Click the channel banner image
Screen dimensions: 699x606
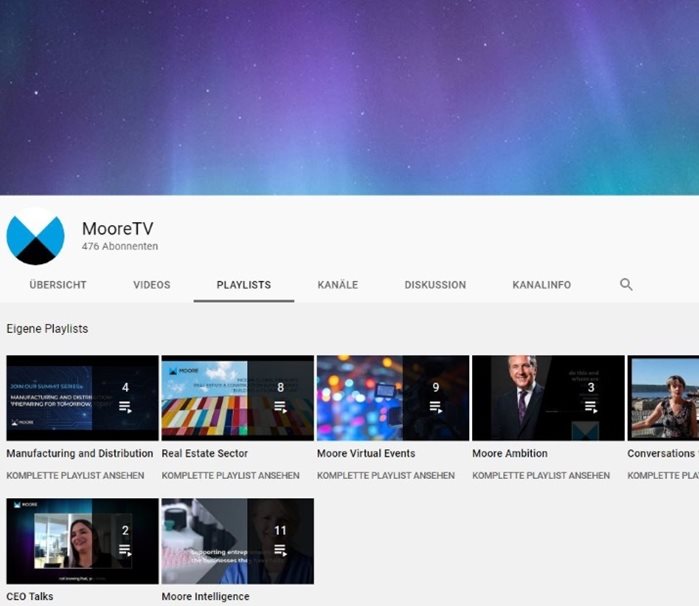(x=350, y=97)
